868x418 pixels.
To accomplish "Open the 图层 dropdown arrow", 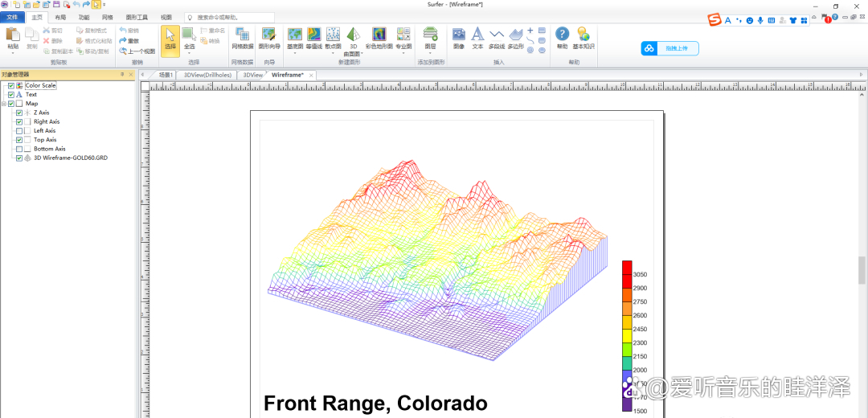I will (x=430, y=53).
